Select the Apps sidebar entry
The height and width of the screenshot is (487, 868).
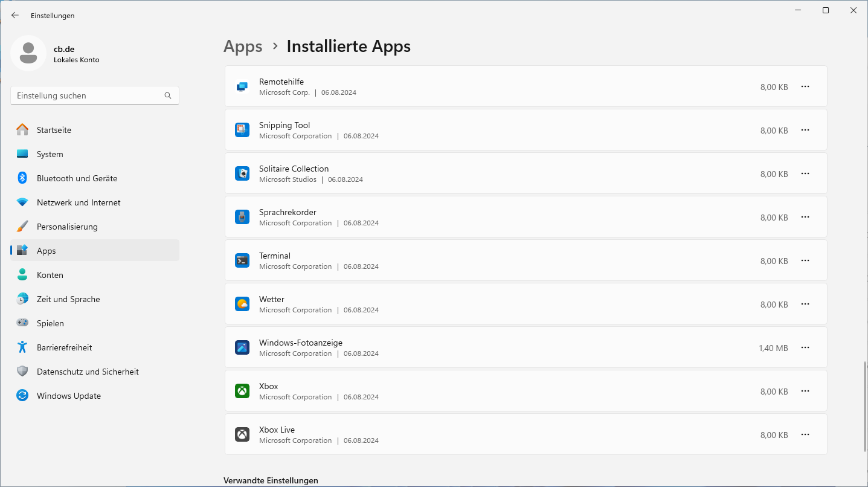[95, 251]
